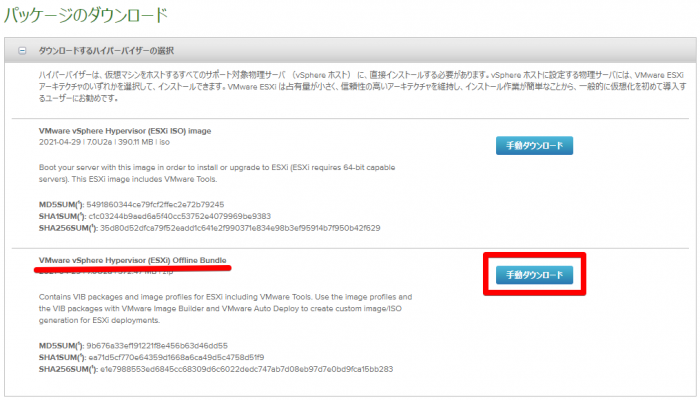This screenshot has height=400, width=700.
Task: Select the ISO SHA256SUM value starting 35d80d52
Action: tap(240, 228)
